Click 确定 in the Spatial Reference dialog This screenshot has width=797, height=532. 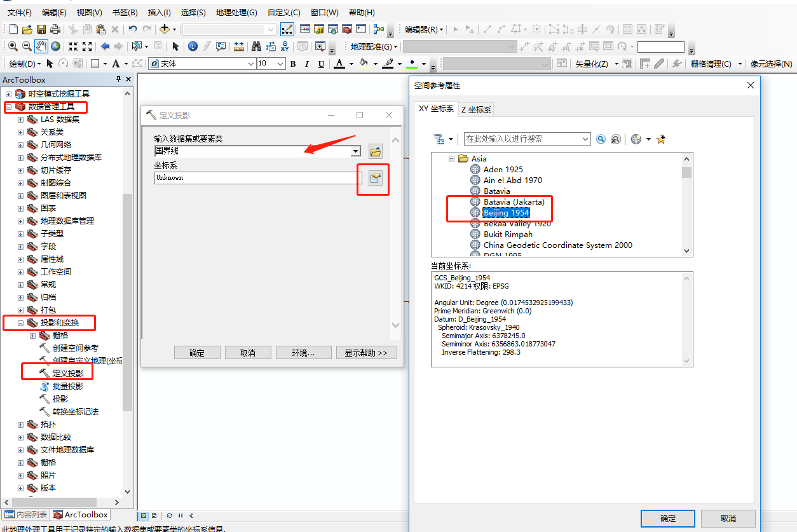coord(668,519)
